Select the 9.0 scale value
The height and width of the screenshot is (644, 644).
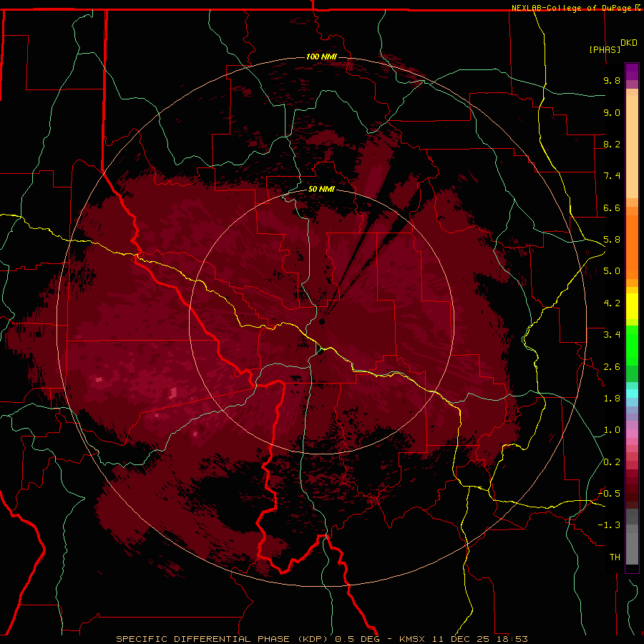pyautogui.click(x=612, y=112)
